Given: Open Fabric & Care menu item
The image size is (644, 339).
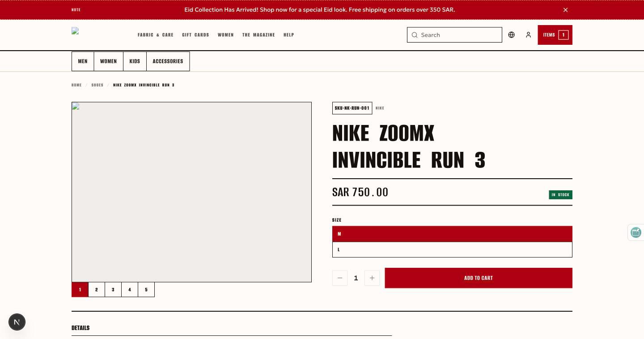Looking at the screenshot, I should (156, 35).
